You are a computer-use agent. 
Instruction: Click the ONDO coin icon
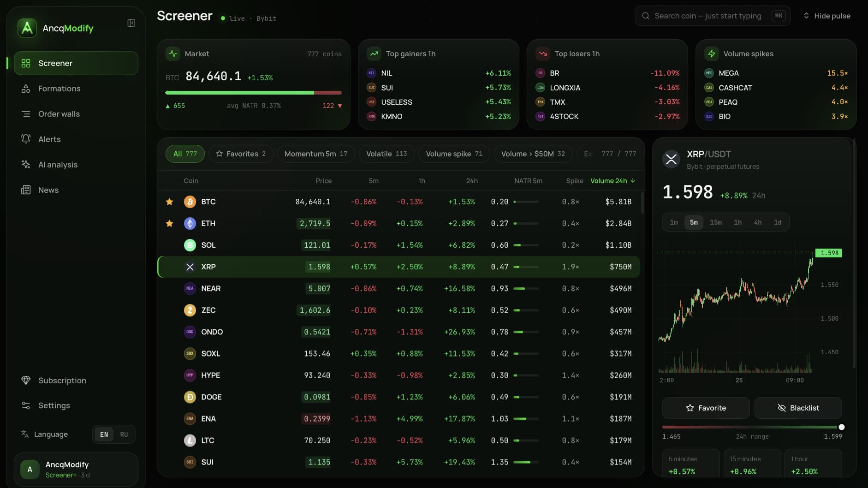point(190,332)
